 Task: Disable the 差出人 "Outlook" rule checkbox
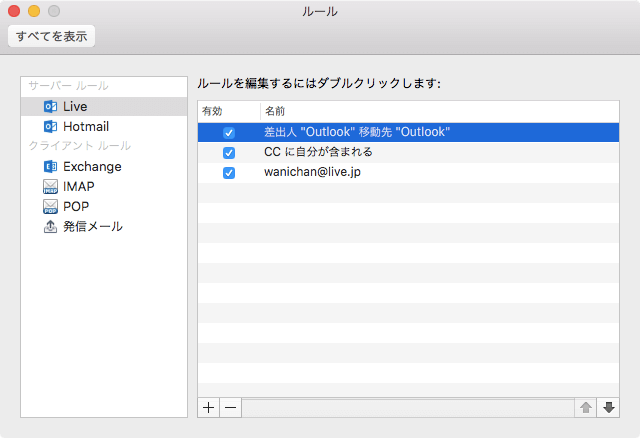click(x=229, y=133)
